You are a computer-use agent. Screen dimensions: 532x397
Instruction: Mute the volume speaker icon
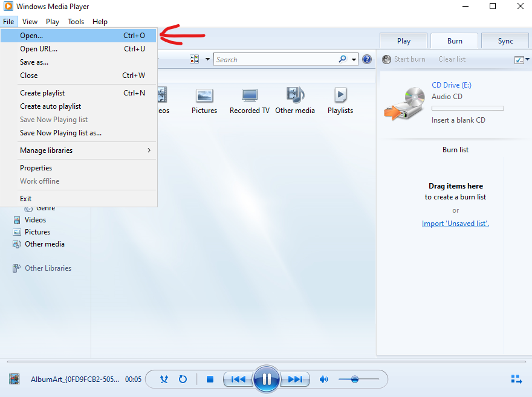324,379
